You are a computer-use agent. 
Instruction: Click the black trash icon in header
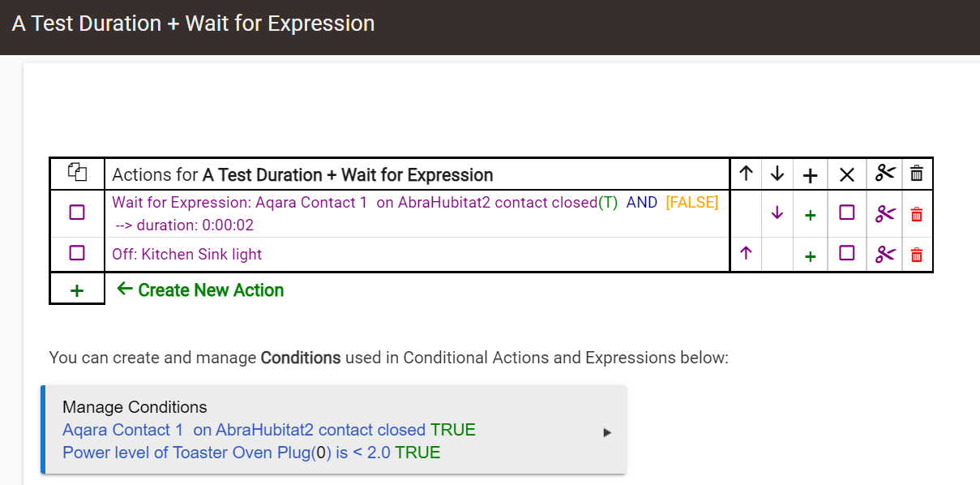(917, 174)
